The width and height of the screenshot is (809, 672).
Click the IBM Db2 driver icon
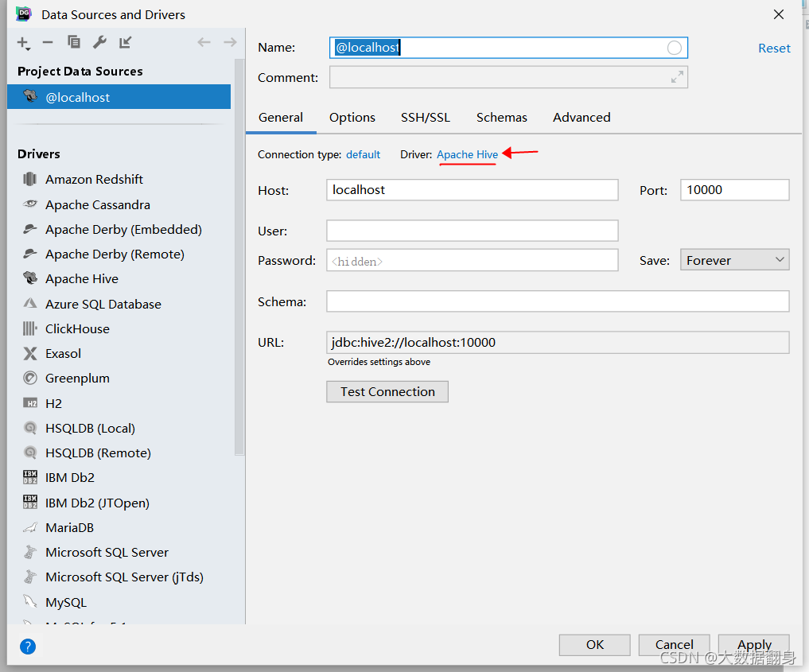click(x=30, y=478)
